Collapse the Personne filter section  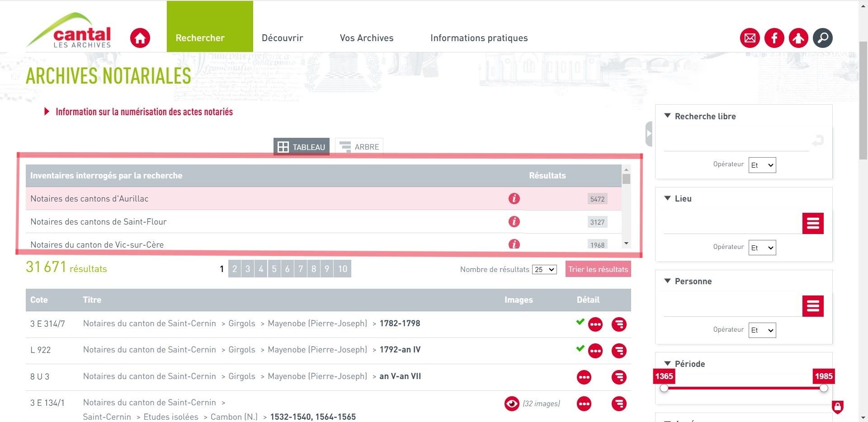(x=667, y=281)
